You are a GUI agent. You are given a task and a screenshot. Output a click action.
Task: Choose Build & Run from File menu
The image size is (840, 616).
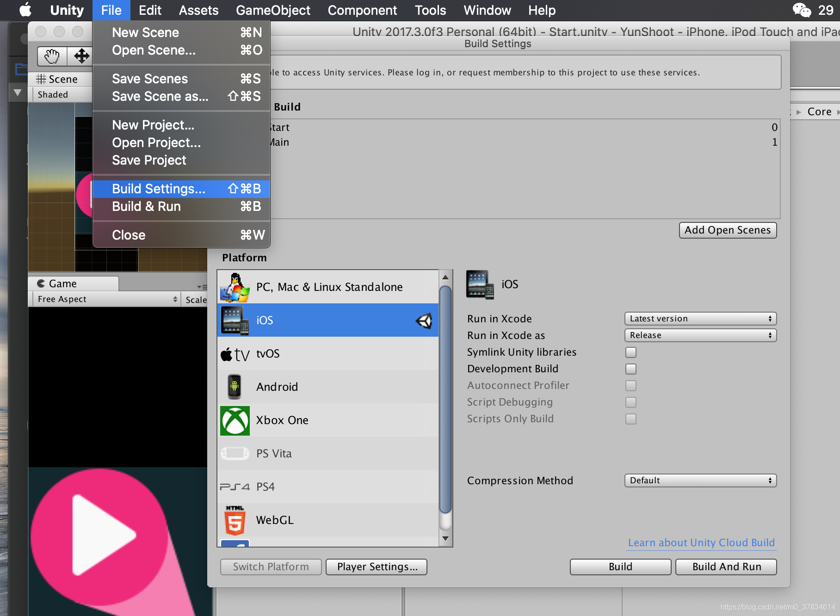tap(181, 206)
